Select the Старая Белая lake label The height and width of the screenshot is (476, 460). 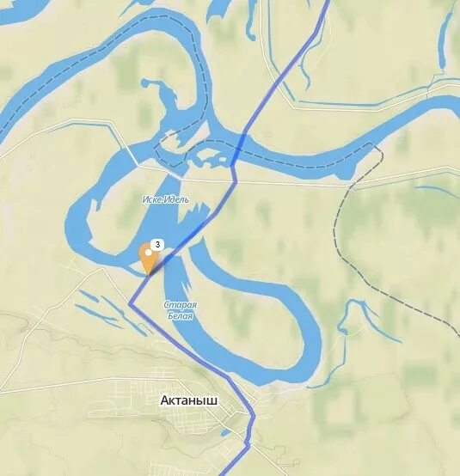coord(180,310)
